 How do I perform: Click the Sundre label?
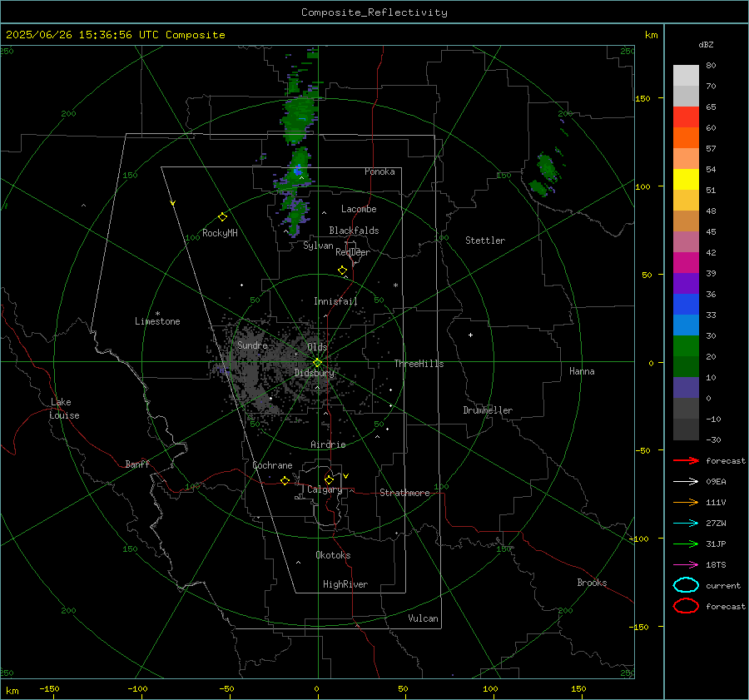click(x=252, y=345)
